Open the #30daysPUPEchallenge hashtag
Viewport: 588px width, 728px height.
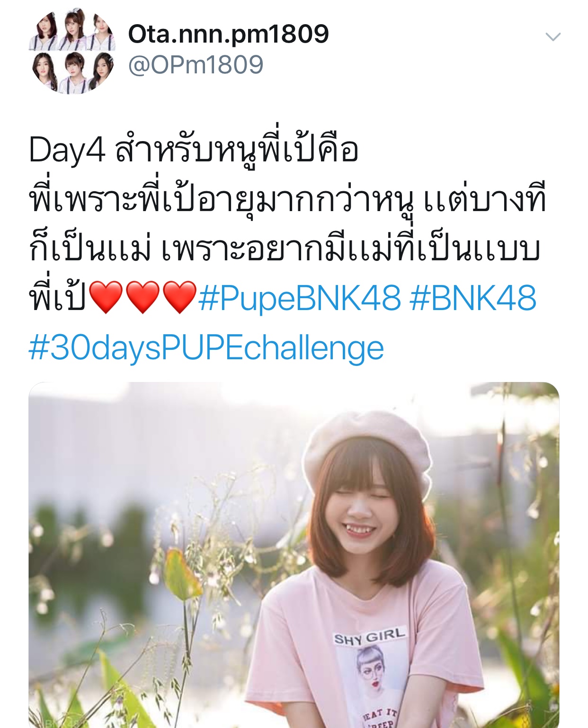(x=206, y=348)
